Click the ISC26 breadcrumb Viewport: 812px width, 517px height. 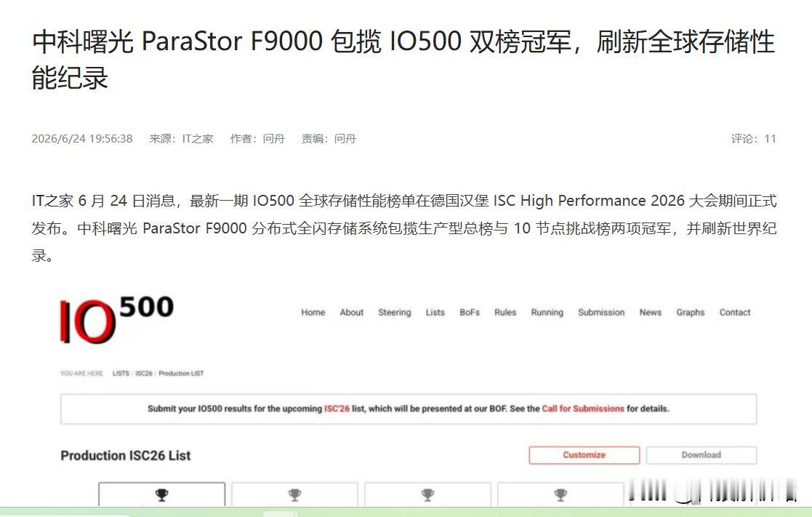(x=144, y=374)
